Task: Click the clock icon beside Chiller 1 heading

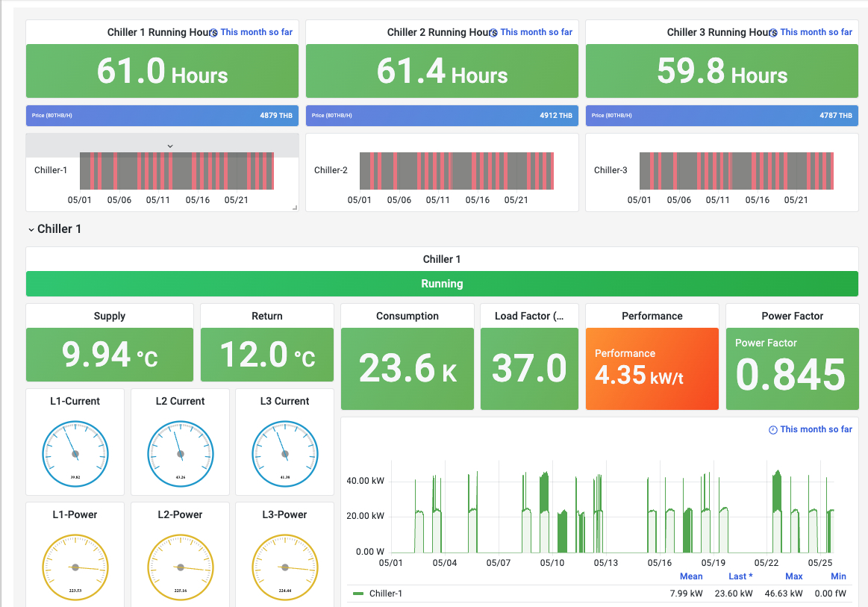Action: (x=214, y=32)
